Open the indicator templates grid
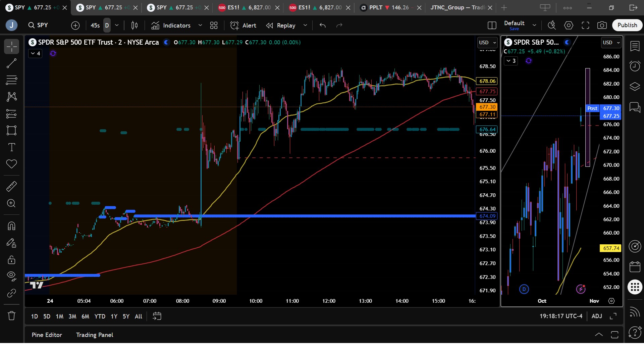This screenshot has width=644, height=344. (214, 25)
